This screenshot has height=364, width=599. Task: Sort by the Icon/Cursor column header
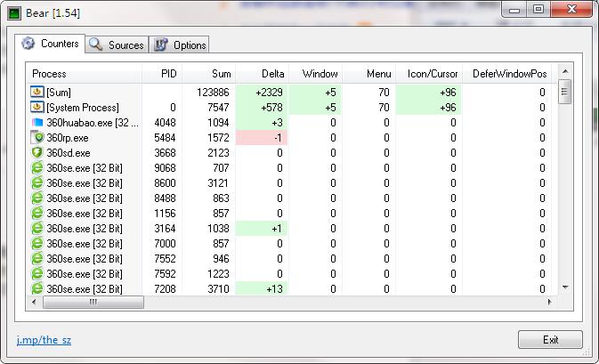point(429,73)
